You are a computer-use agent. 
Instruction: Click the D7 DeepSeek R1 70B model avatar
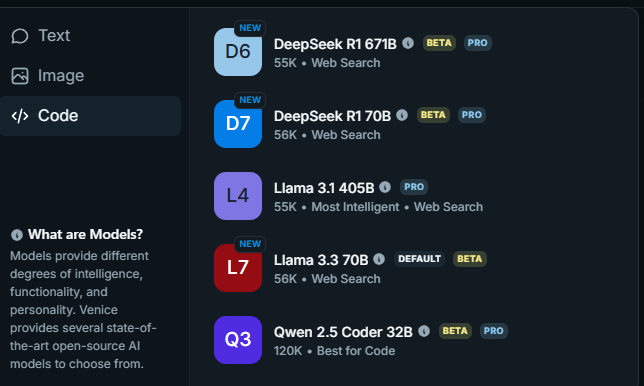pos(238,124)
